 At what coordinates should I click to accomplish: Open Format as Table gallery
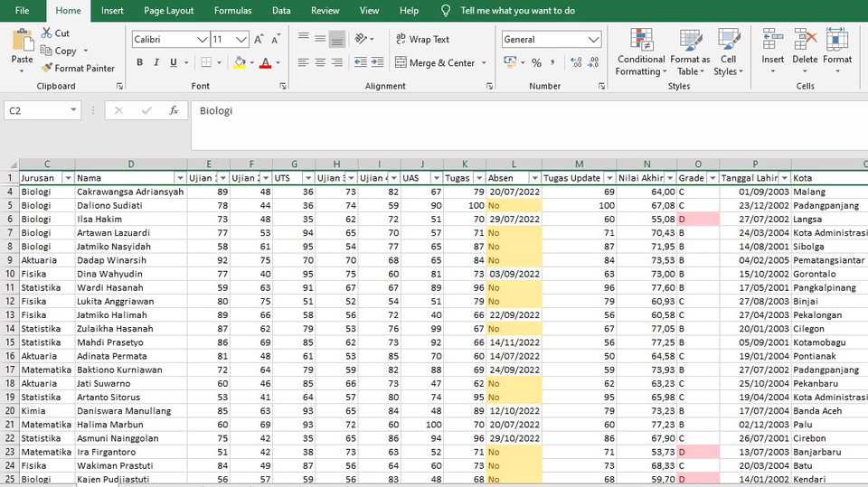coord(690,52)
